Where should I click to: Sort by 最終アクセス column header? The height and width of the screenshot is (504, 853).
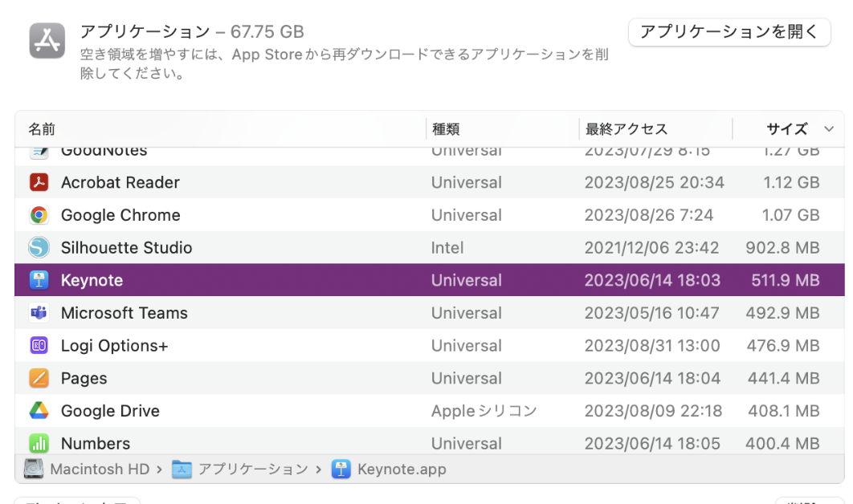point(626,129)
